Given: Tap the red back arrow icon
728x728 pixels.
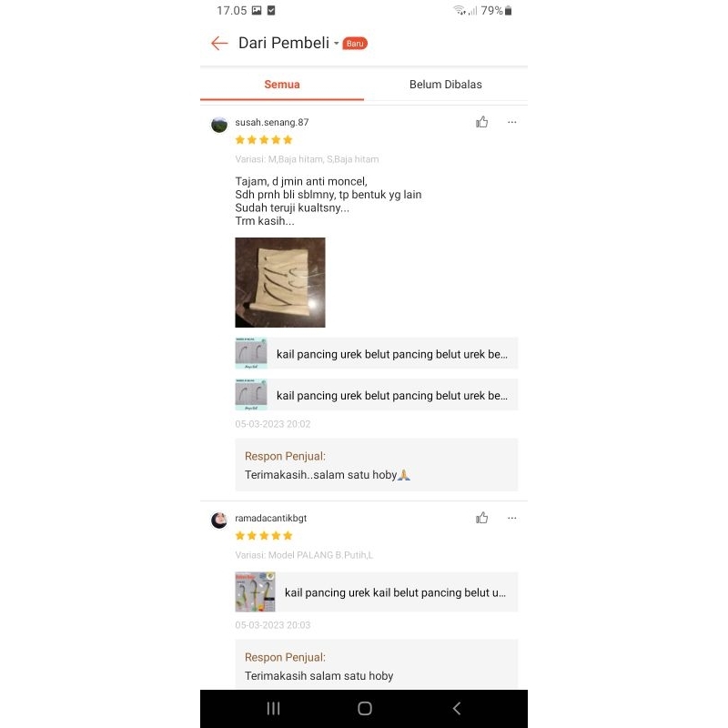Looking at the screenshot, I should tap(219, 43).
